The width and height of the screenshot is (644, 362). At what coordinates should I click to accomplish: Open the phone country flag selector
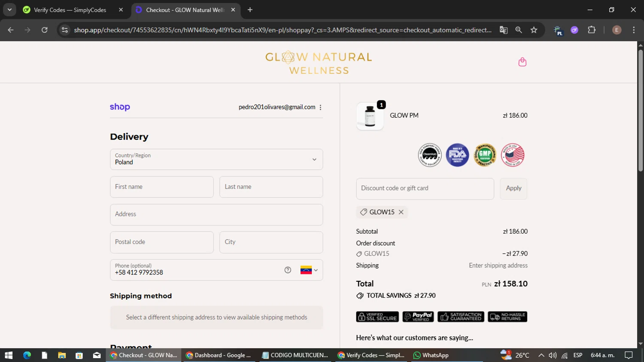pyautogui.click(x=309, y=270)
